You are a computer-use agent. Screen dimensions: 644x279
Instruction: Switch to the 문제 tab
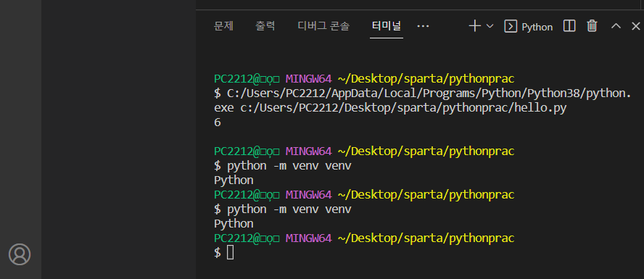pyautogui.click(x=223, y=26)
